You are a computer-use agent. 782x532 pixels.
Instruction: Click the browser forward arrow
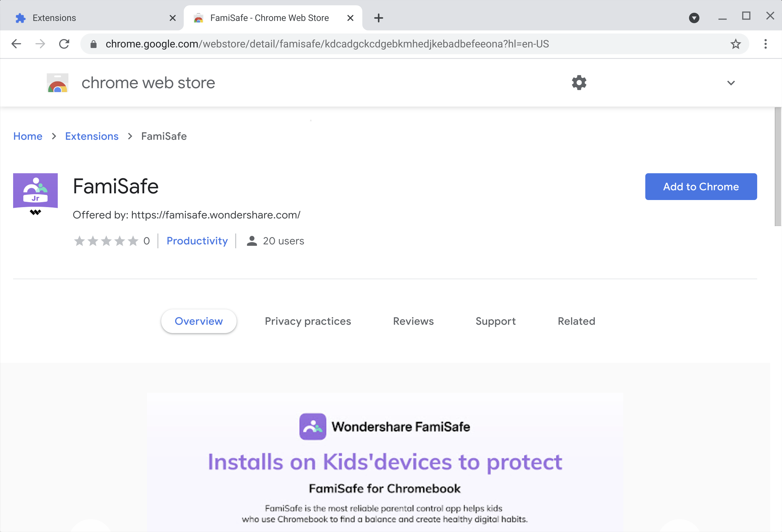[x=40, y=44]
